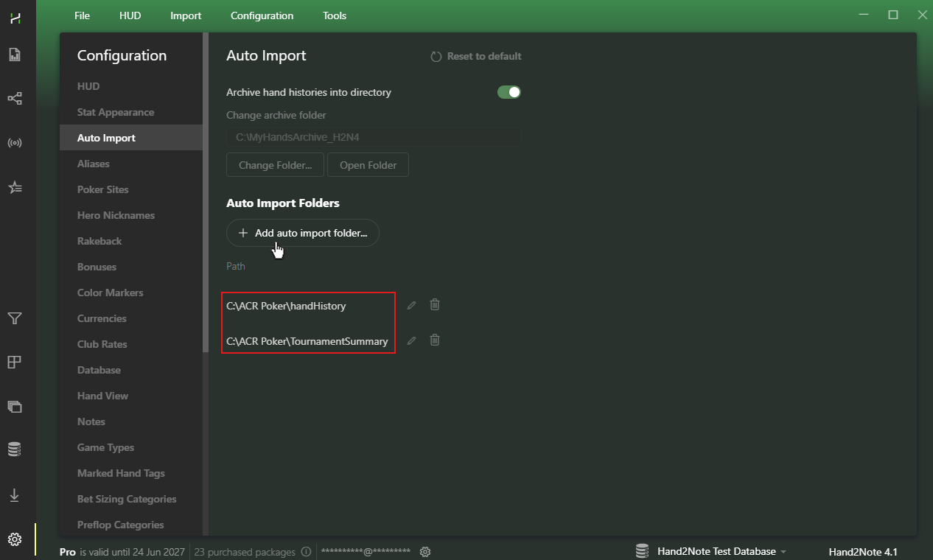Click the layout blocks sidebar icon
933x560 pixels.
click(x=15, y=362)
